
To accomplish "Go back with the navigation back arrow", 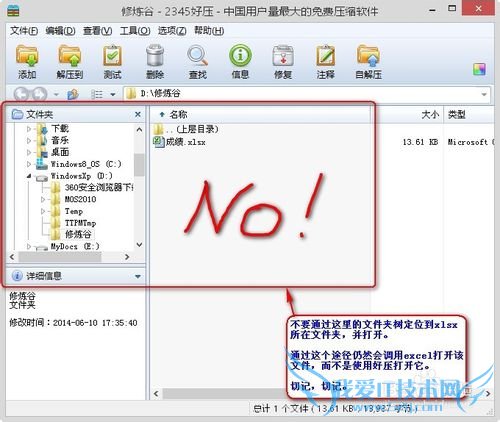I will coord(21,94).
